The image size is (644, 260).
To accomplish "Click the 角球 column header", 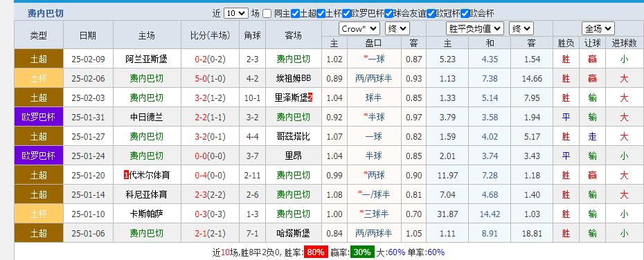I will click(x=252, y=36).
